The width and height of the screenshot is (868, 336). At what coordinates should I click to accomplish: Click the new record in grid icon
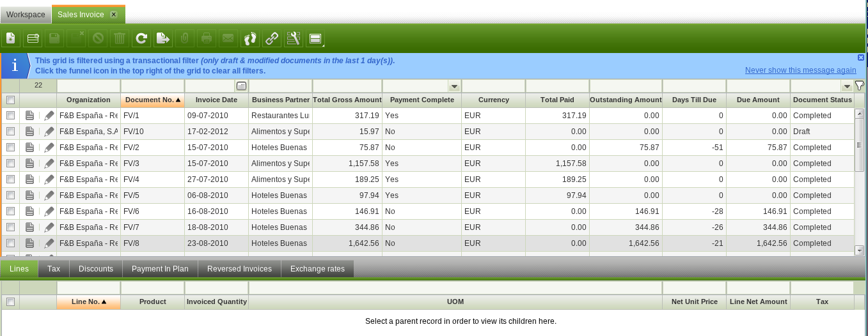click(x=33, y=39)
